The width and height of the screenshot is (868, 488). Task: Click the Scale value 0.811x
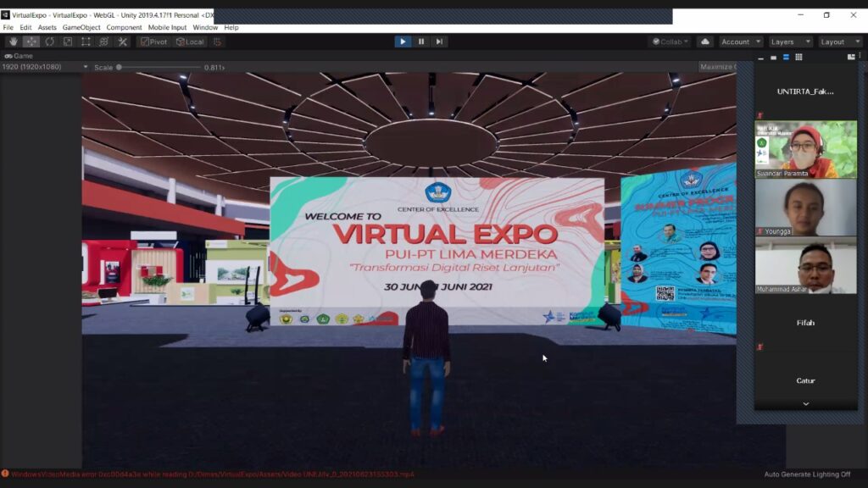[x=214, y=68]
